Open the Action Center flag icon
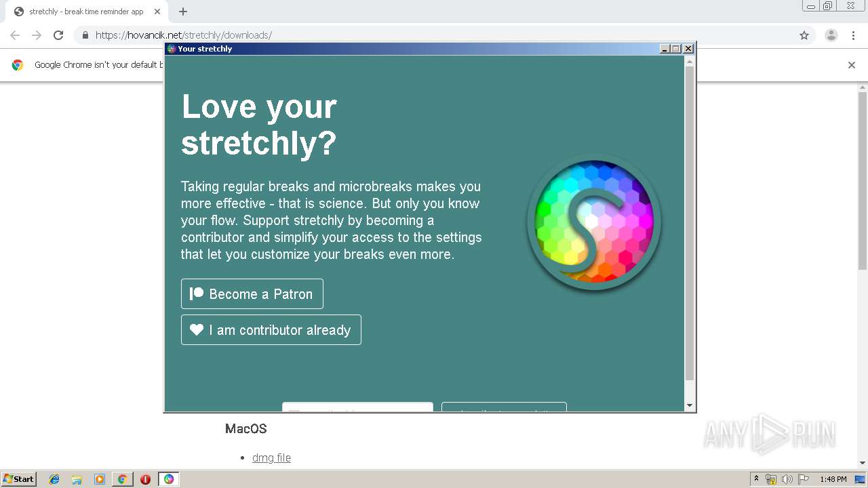The width and height of the screenshot is (868, 488). (x=804, y=479)
